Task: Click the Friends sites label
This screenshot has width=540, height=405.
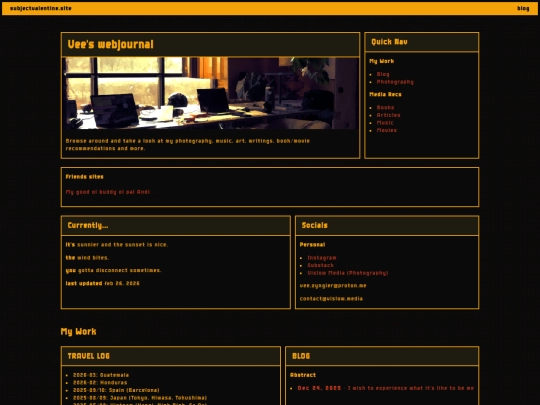Action: pyautogui.click(x=84, y=177)
